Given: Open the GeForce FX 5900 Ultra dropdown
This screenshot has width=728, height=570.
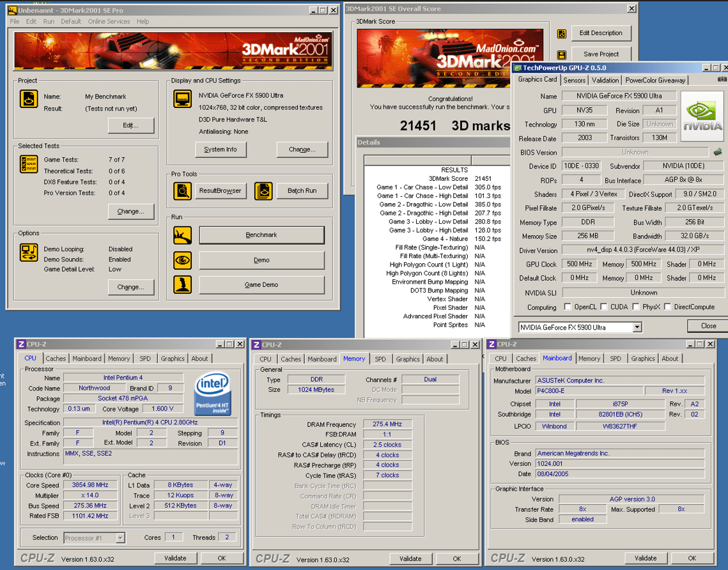Looking at the screenshot, I should tap(637, 327).
